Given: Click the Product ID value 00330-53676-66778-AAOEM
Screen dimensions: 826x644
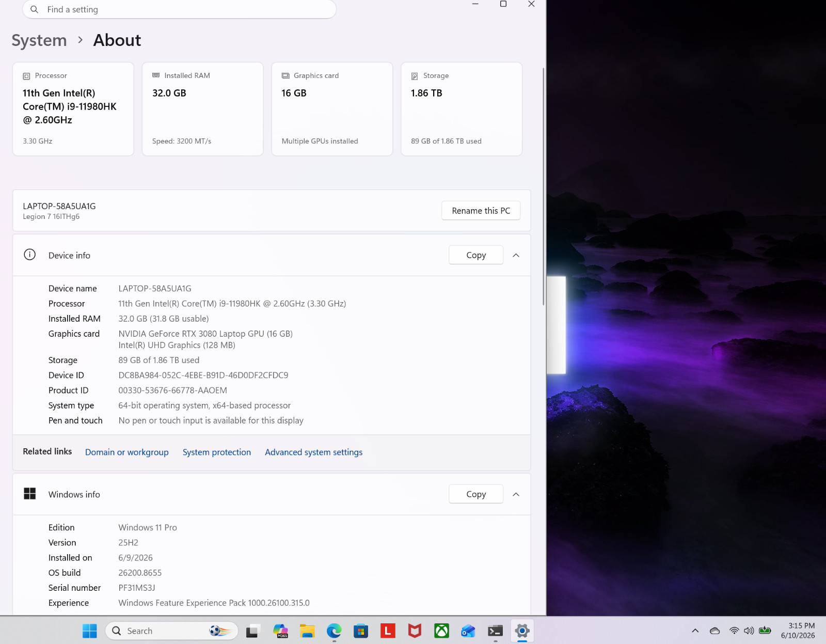Looking at the screenshot, I should click(173, 390).
